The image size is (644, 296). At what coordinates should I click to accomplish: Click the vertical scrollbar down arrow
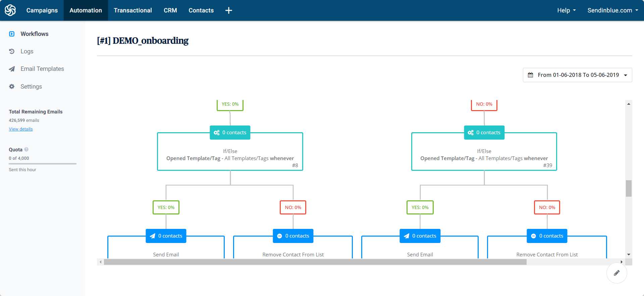(x=629, y=255)
